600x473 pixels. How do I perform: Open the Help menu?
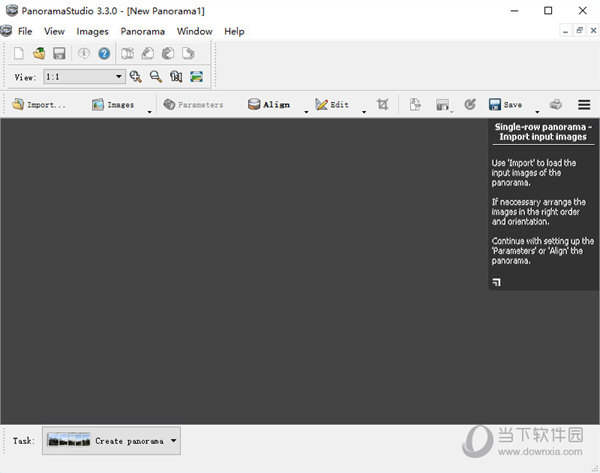[234, 31]
